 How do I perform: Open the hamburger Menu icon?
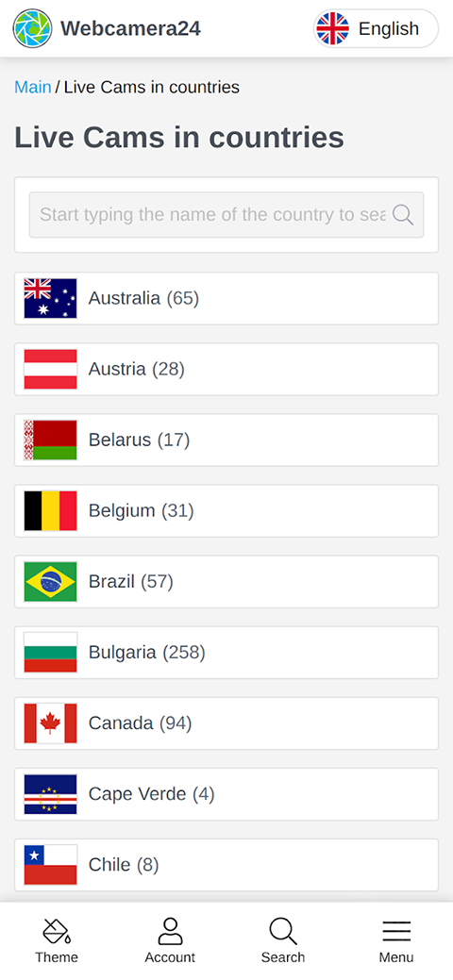pyautogui.click(x=396, y=931)
